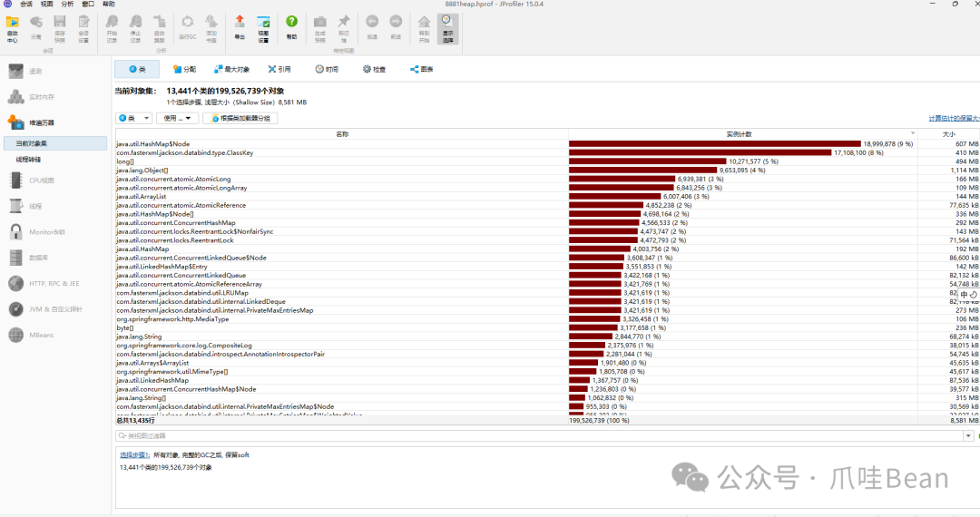Image resolution: width=980 pixels, height=517 pixels.
Task: Select 当前对象集 in the sidebar
Action: (55, 143)
